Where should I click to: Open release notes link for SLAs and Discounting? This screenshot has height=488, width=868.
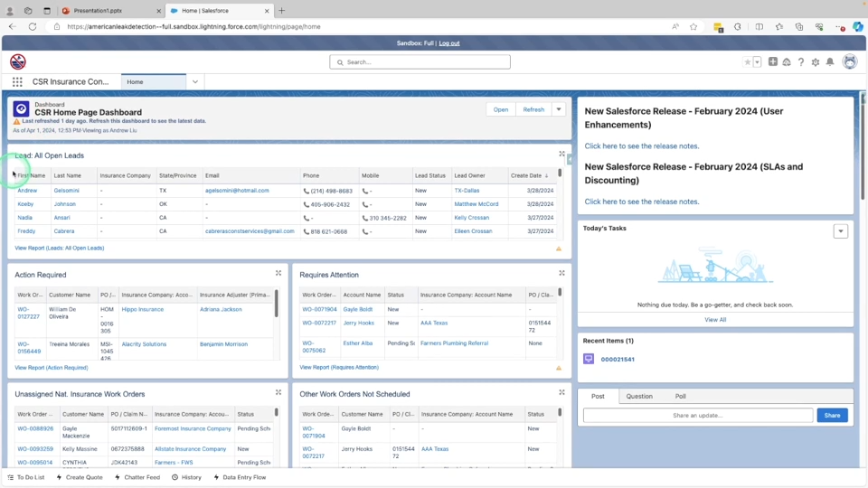click(x=642, y=202)
